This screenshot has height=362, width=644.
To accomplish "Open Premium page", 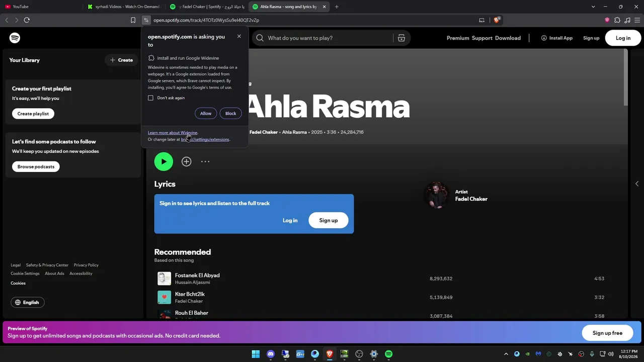I will tap(458, 38).
